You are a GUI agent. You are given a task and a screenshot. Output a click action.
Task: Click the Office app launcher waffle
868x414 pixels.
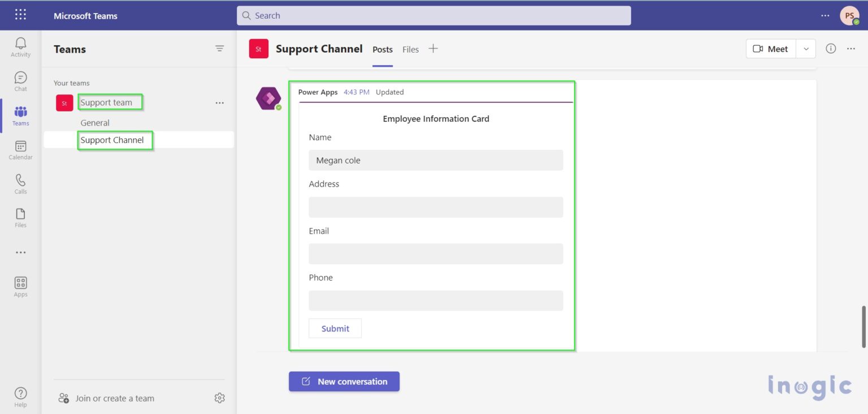coord(20,15)
